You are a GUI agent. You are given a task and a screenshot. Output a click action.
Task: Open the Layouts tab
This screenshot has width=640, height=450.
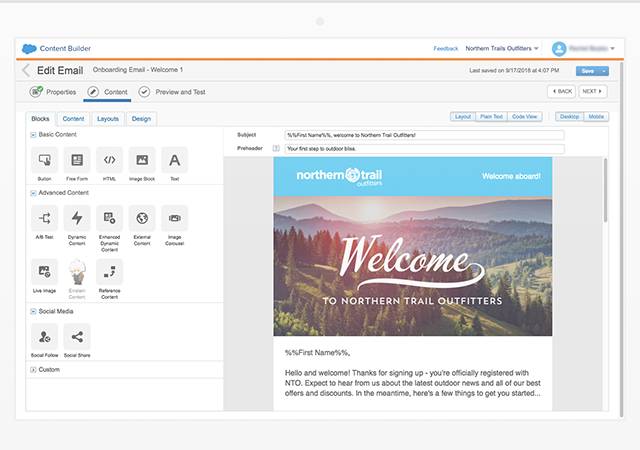pos(108,119)
